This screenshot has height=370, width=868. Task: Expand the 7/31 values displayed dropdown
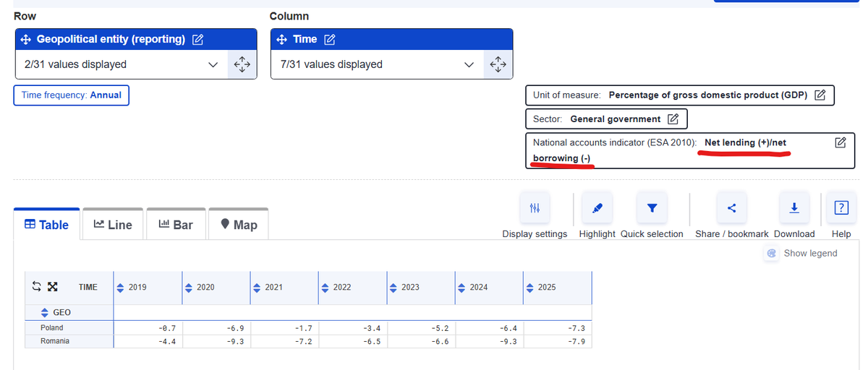click(x=378, y=64)
